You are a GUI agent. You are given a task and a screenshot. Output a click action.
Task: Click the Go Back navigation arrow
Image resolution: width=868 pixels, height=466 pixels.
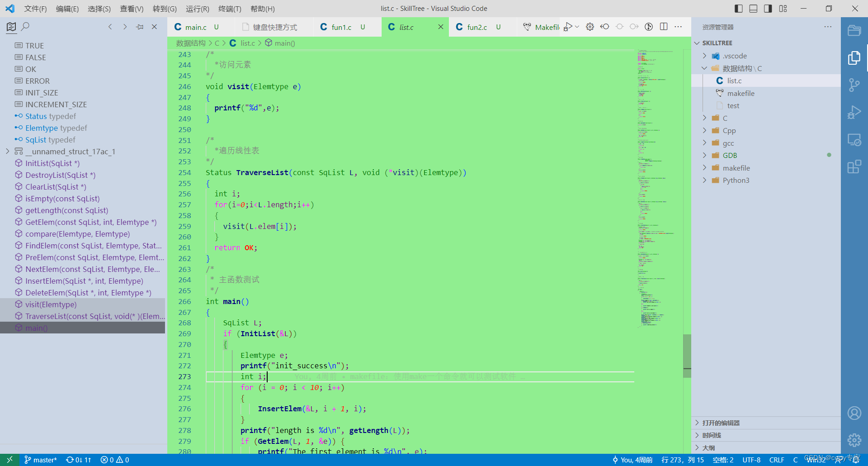point(110,27)
